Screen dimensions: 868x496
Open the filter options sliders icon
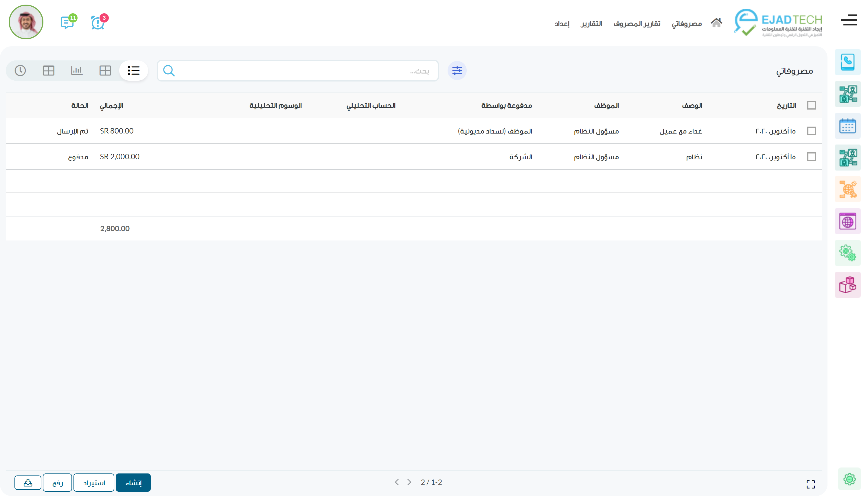tap(457, 71)
